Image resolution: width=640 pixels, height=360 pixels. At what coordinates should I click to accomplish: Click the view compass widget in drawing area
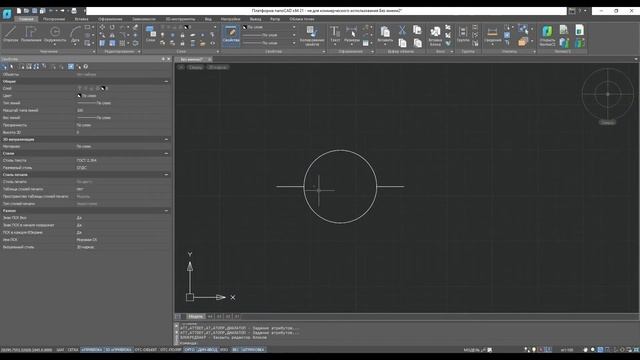coord(608,94)
